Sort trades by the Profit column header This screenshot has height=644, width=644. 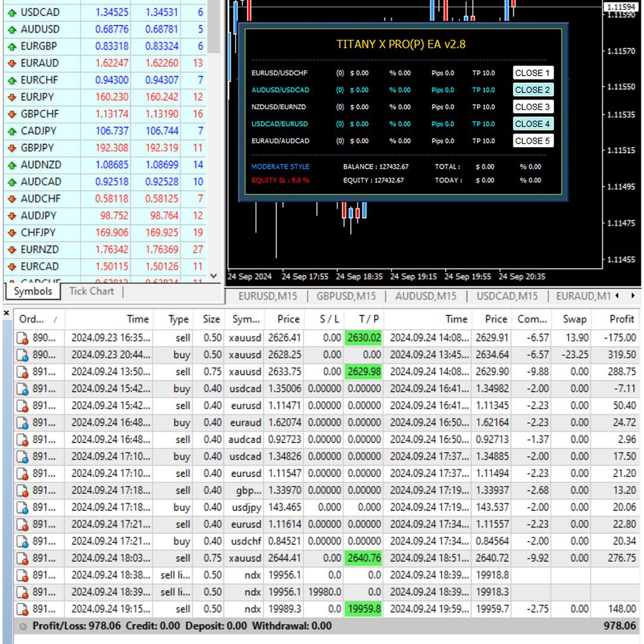[x=621, y=319]
